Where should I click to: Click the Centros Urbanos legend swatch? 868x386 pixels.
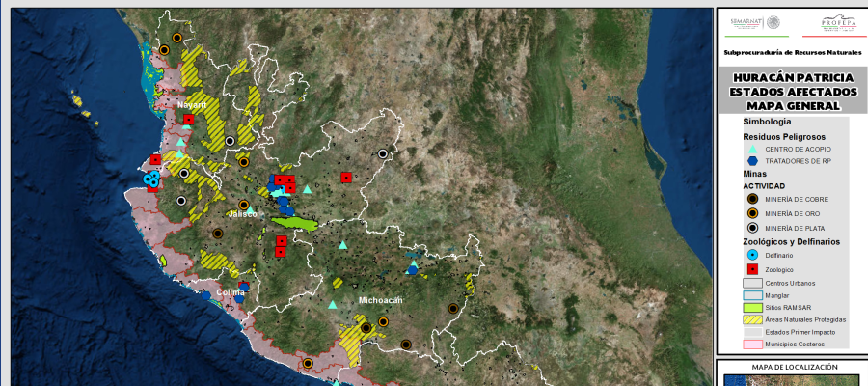tap(752, 283)
